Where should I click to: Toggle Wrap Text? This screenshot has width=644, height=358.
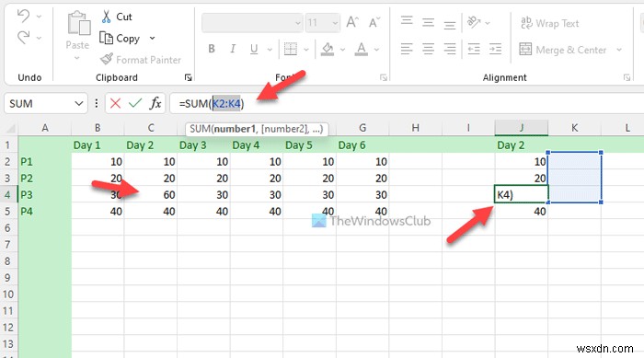(549, 23)
